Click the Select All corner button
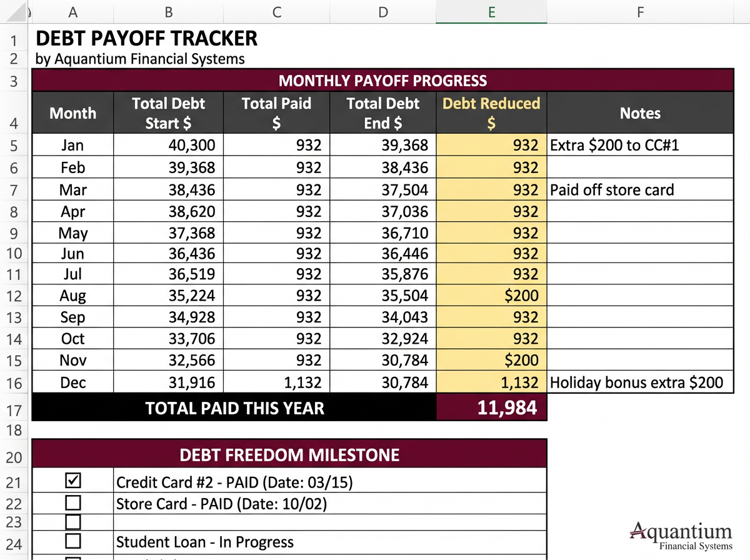Viewport: 750px width, 560px height. (14, 11)
